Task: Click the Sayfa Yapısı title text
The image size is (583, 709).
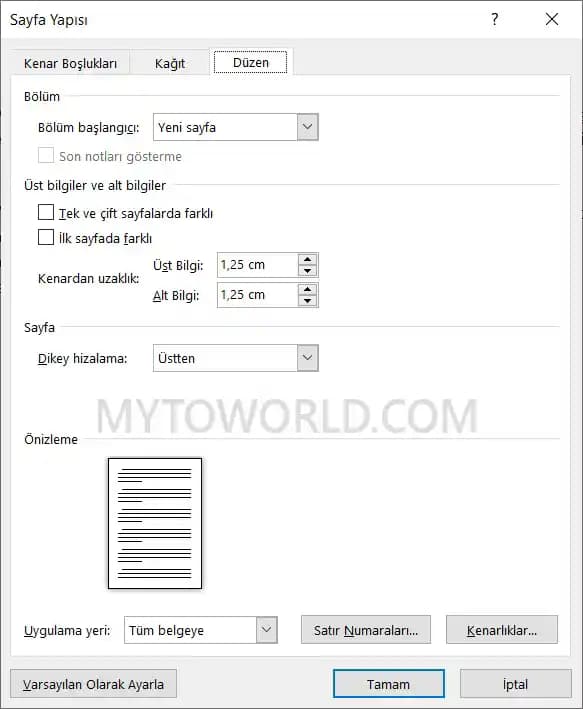Action: click(49, 20)
